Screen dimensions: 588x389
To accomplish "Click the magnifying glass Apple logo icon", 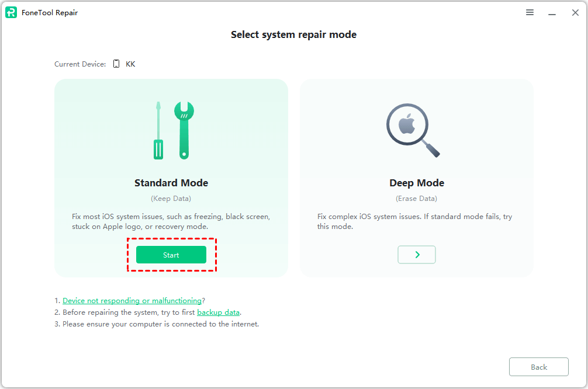I will [x=412, y=129].
